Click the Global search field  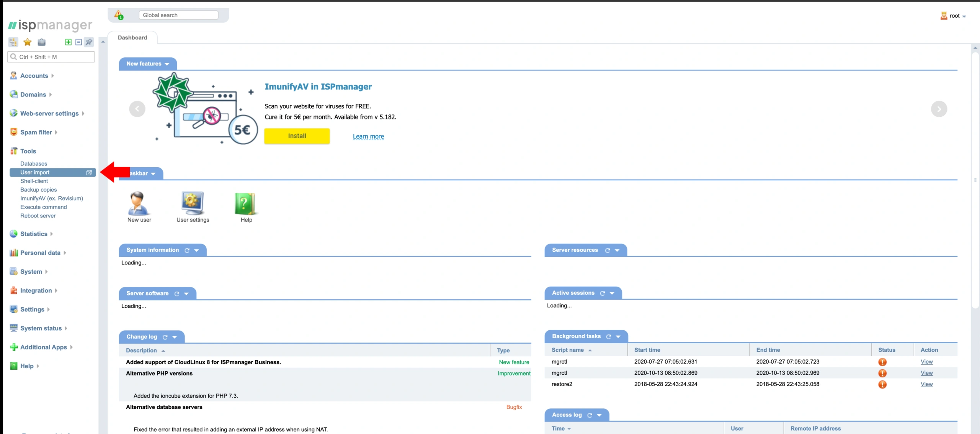tap(178, 15)
